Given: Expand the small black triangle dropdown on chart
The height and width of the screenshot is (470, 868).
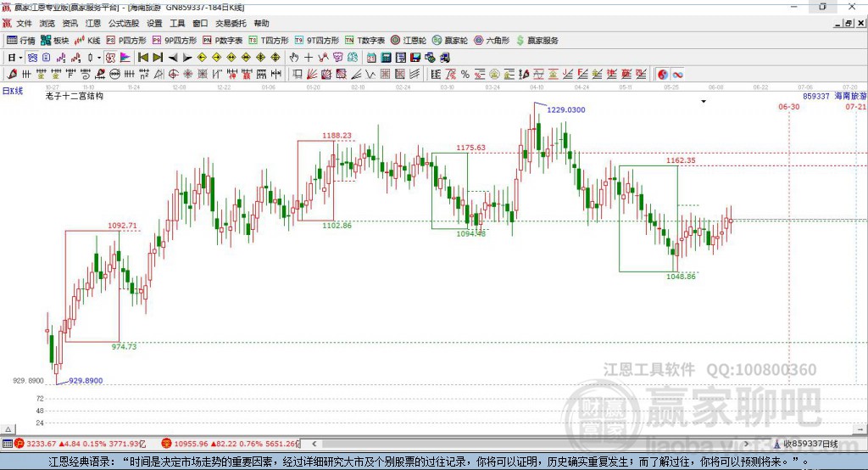Looking at the screenshot, I should 704,102.
